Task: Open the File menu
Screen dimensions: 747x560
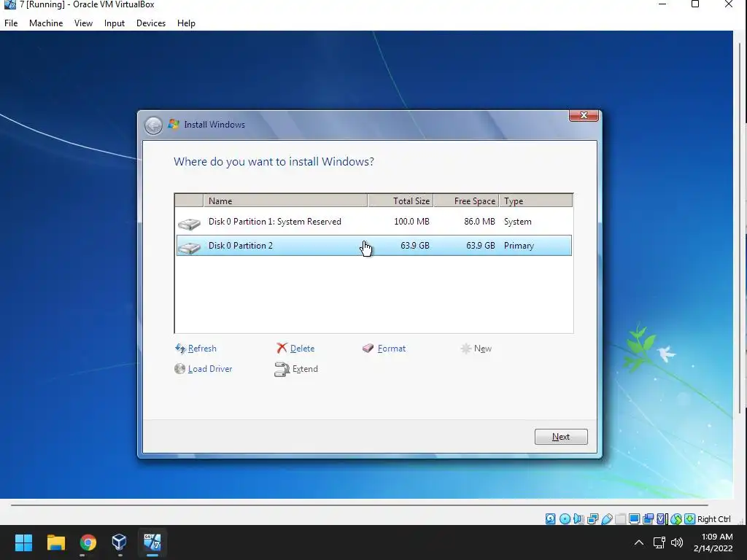Action: pos(11,23)
